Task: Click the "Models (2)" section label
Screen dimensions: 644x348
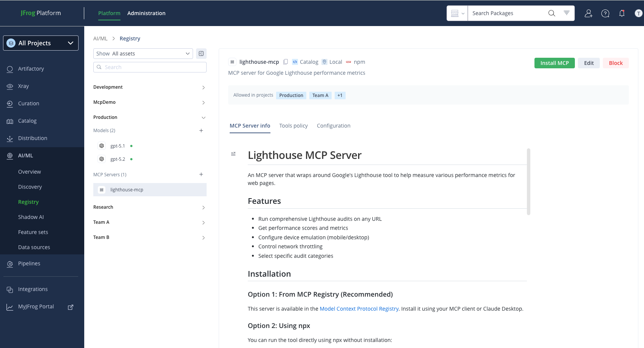Action: [x=104, y=131]
